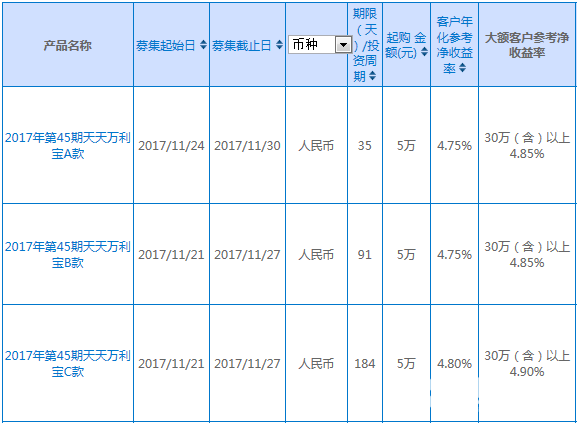Image resolution: width=577 pixels, height=423 pixels.
Task: Open 2017年第45期天天万利宝B款 product link
Action: pyautogui.click(x=68, y=254)
